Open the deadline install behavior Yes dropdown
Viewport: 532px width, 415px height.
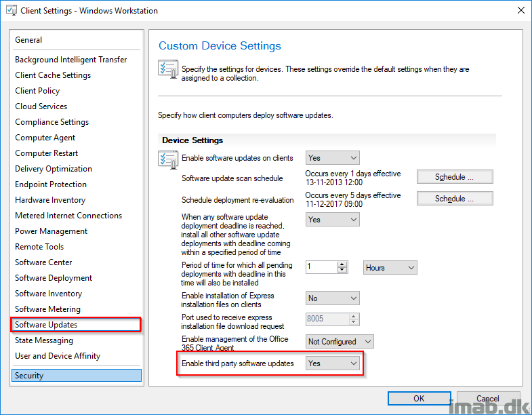point(333,220)
